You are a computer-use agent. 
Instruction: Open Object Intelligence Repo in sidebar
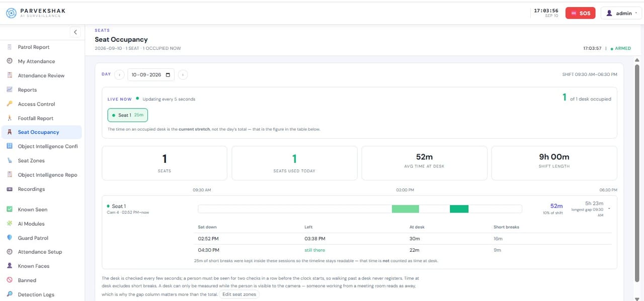(41, 175)
